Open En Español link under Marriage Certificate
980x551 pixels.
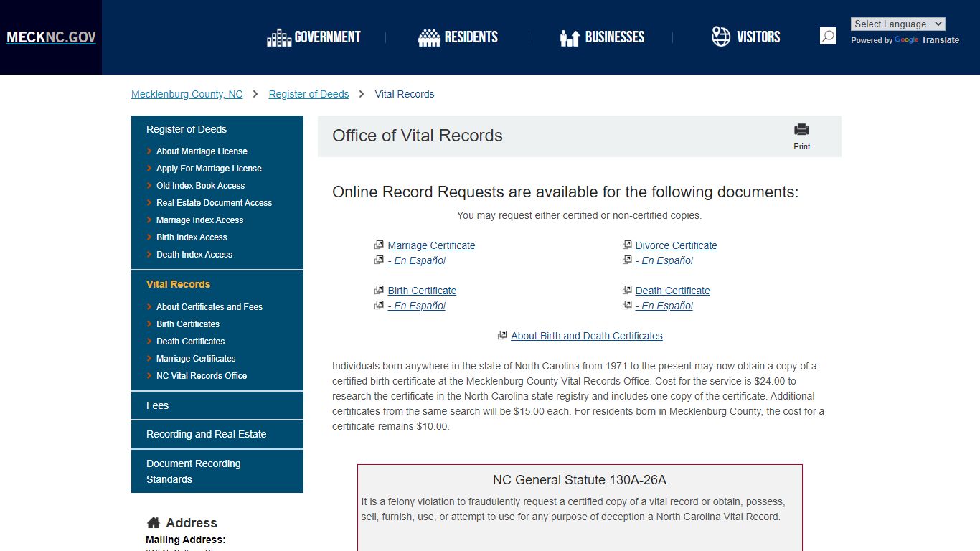(416, 260)
